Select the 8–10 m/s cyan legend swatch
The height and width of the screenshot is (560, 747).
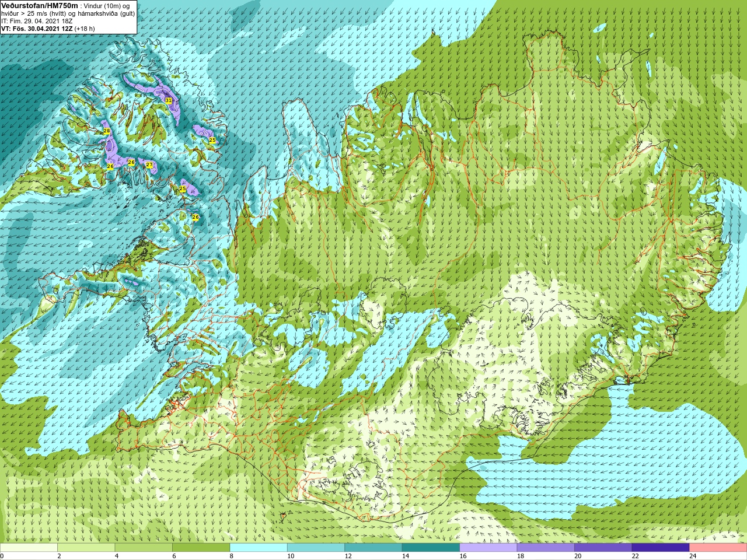(259, 548)
